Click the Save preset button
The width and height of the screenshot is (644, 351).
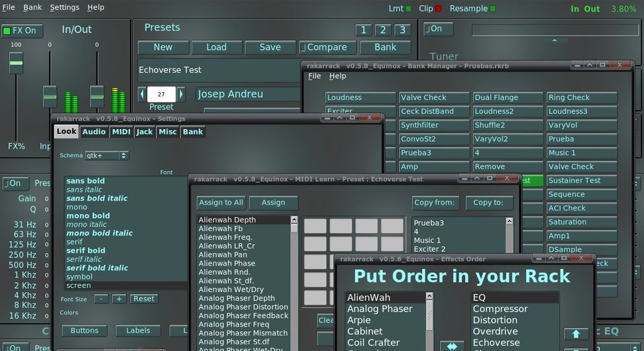(270, 47)
